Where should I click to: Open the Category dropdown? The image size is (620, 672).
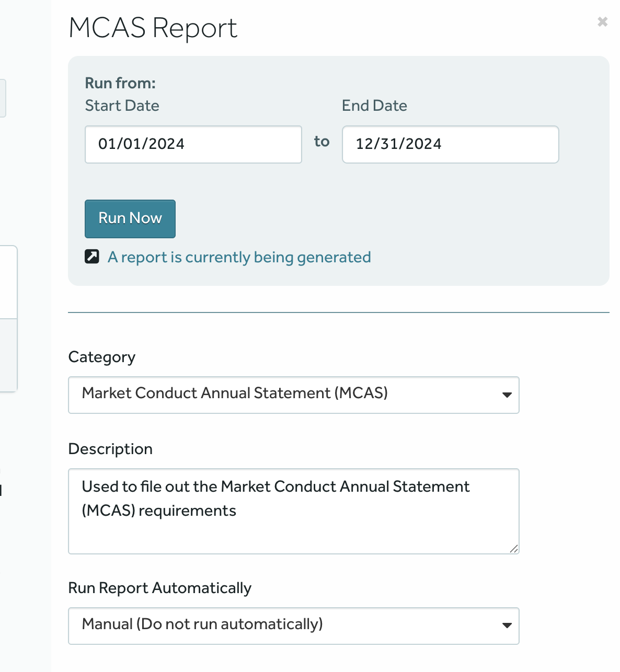coord(293,395)
